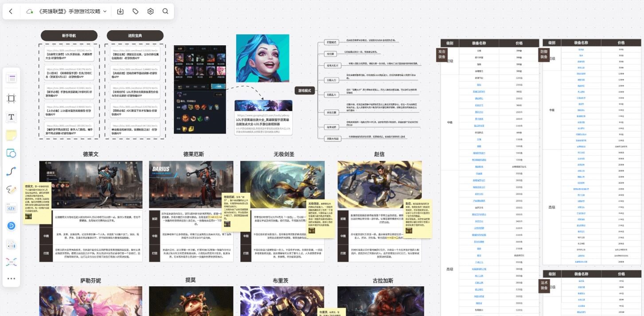Open the chart and file tool icon

(x=12, y=245)
